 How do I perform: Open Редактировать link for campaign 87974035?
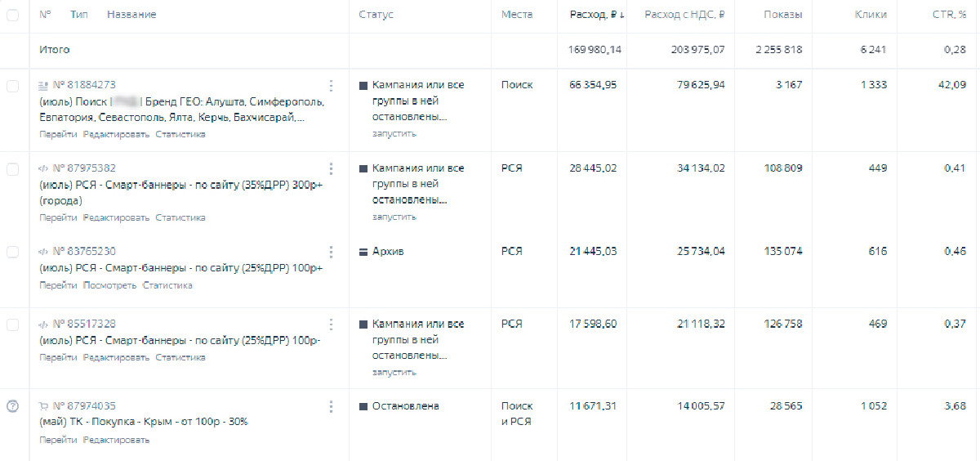117,440
